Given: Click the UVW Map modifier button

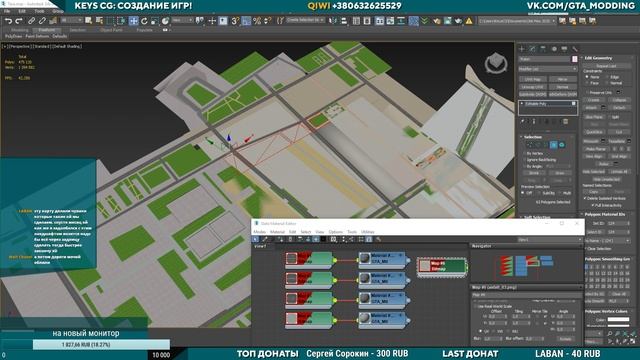Looking at the screenshot, I should point(532,80).
